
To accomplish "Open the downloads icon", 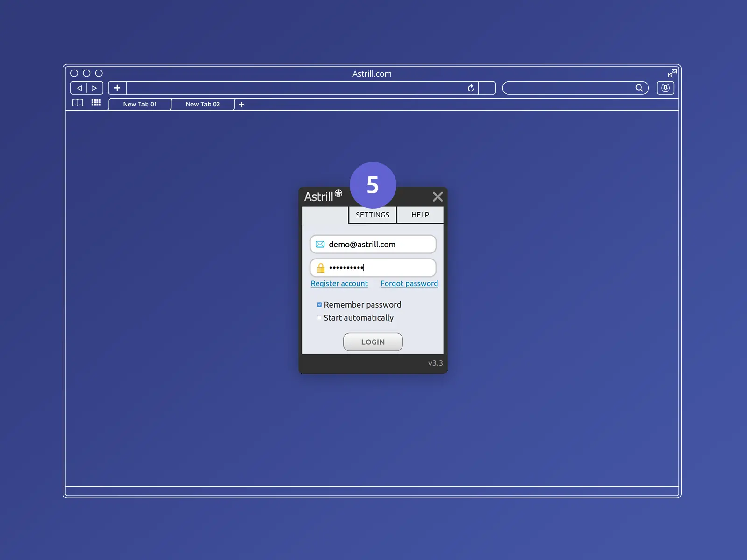I will click(665, 88).
